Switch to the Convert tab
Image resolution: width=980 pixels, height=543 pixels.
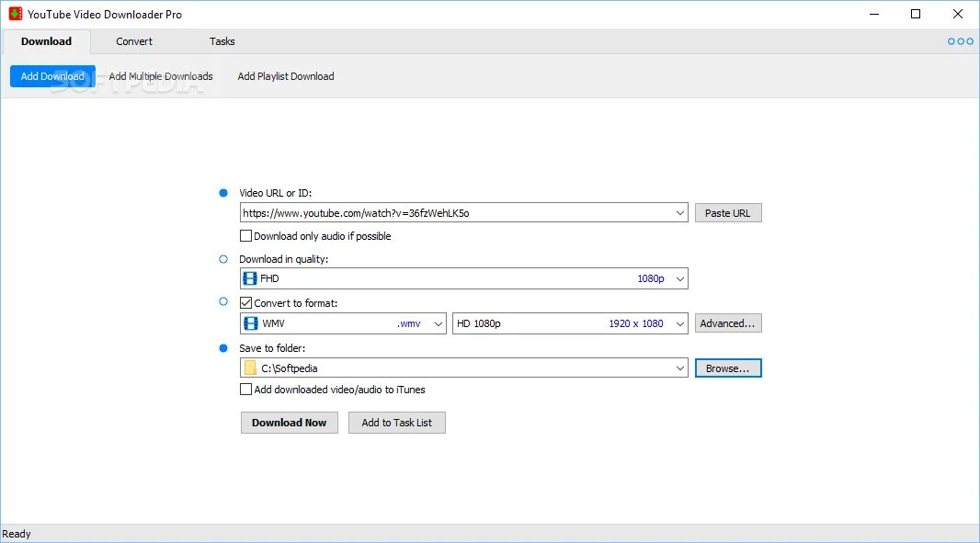click(x=134, y=41)
